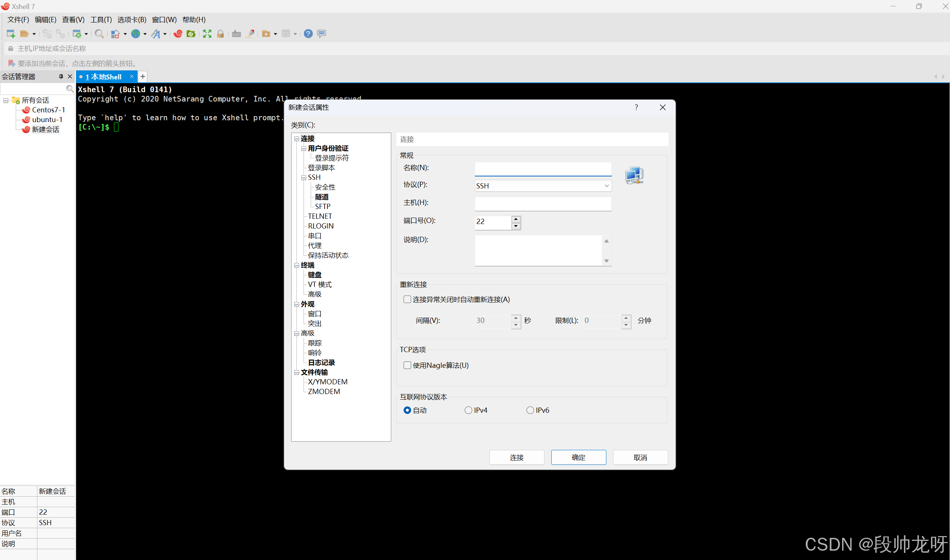This screenshot has width=950, height=560.
Task: Check the Use Nagle algorithm checkbox
Action: coord(407,365)
